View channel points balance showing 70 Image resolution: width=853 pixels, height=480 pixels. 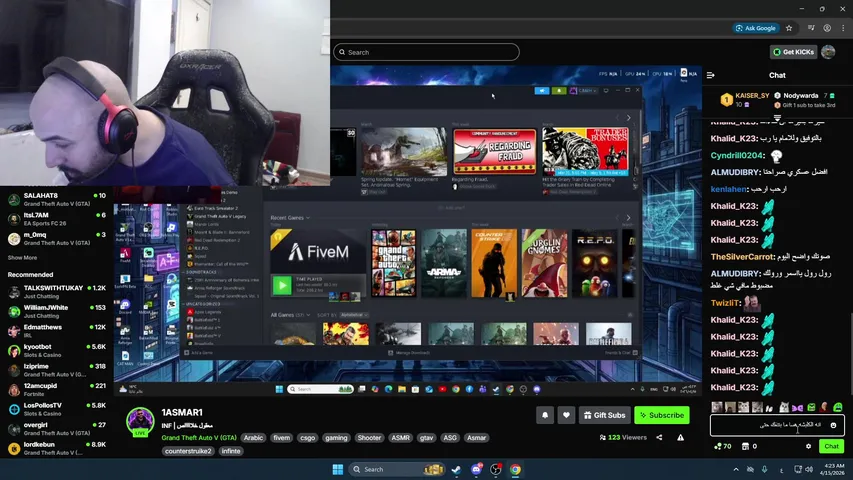point(722,446)
